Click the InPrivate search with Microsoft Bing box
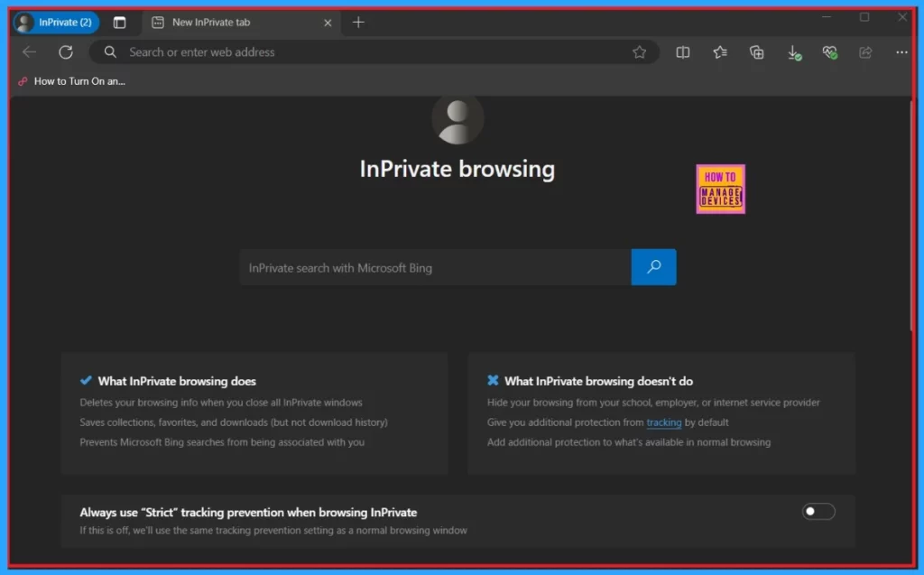This screenshot has width=924, height=575. pos(435,268)
